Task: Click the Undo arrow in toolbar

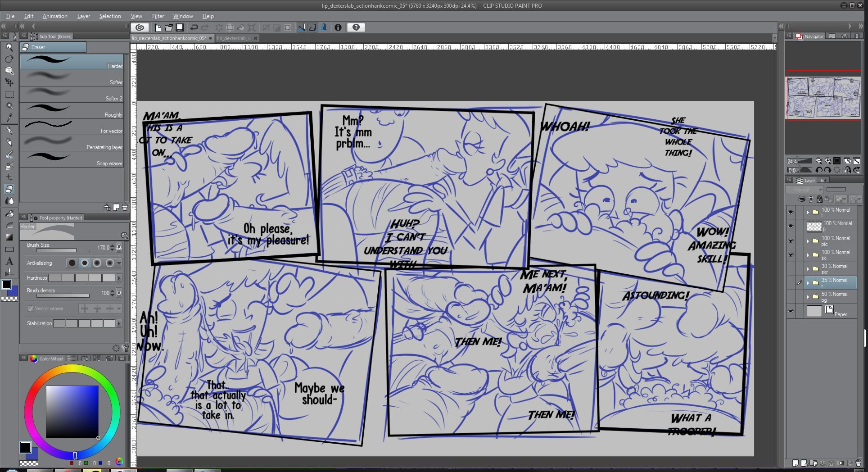Action: pos(194,27)
